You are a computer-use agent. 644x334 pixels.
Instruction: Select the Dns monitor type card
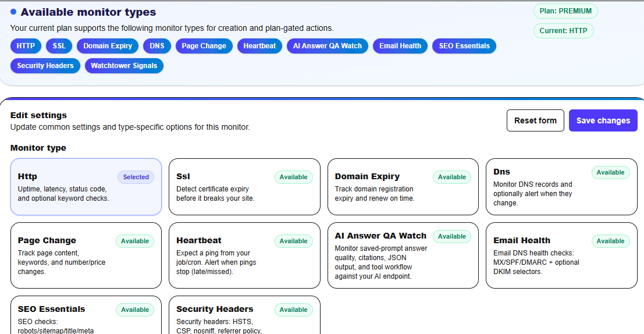[561, 187]
